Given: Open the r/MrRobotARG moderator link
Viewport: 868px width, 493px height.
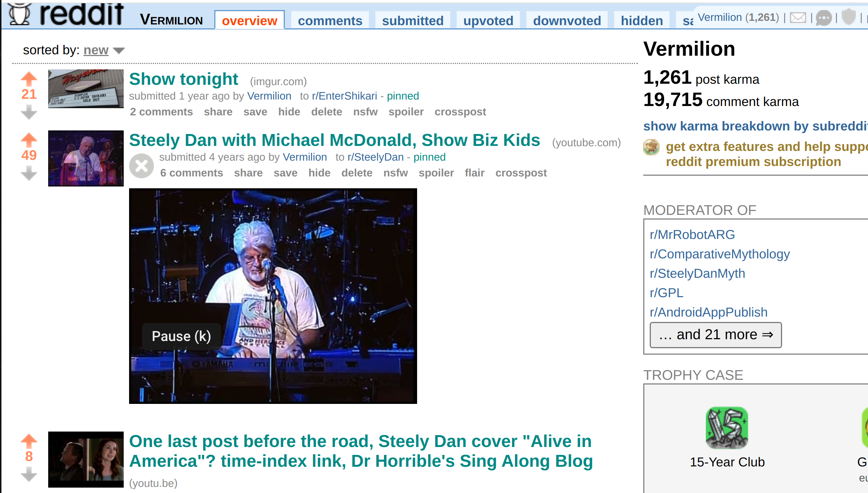Looking at the screenshot, I should [692, 235].
